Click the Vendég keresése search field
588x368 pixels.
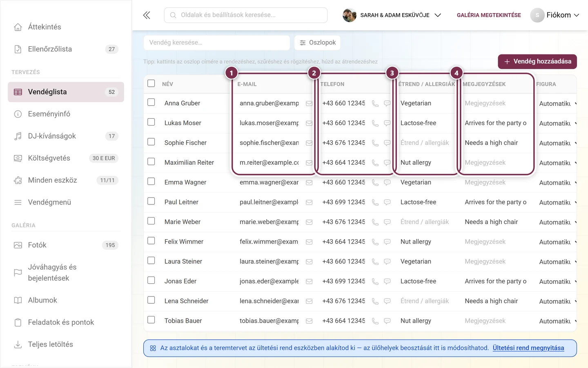point(217,43)
